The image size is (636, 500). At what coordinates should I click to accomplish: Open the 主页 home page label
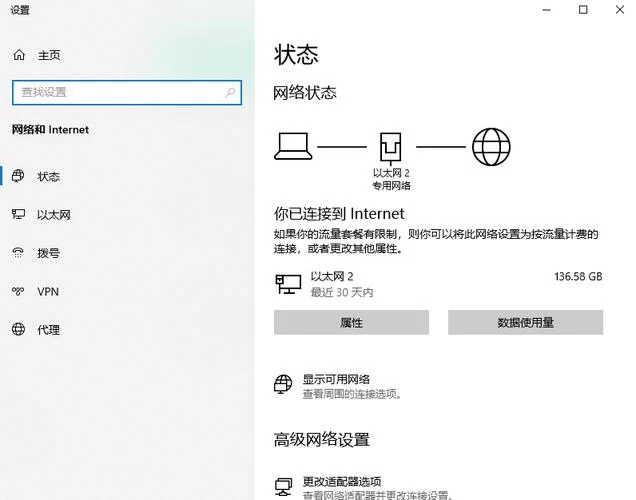tap(49, 55)
